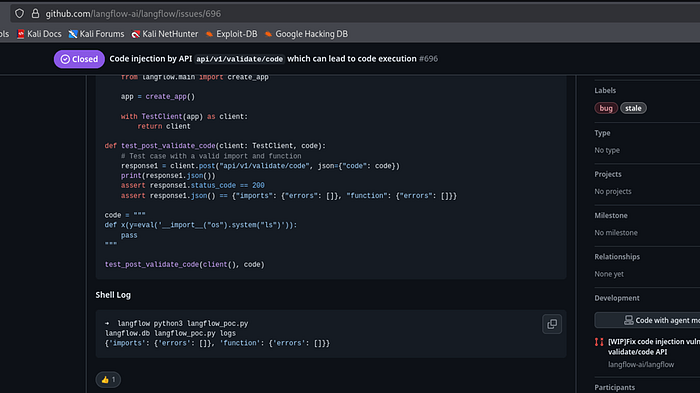Copy the shell log code block
The height and width of the screenshot is (393, 700).
click(552, 324)
